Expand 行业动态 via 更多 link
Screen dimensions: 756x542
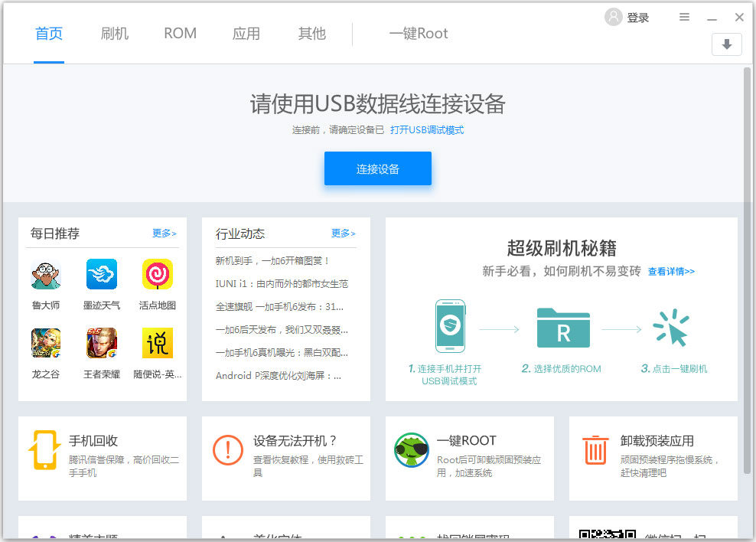tap(343, 233)
